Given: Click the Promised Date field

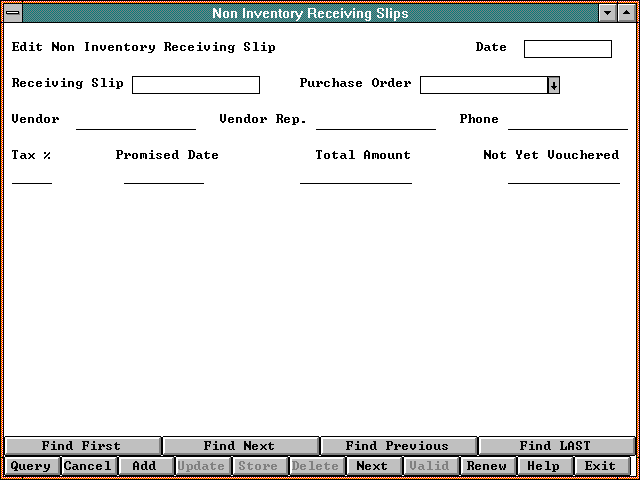Looking at the screenshot, I should [163, 175].
